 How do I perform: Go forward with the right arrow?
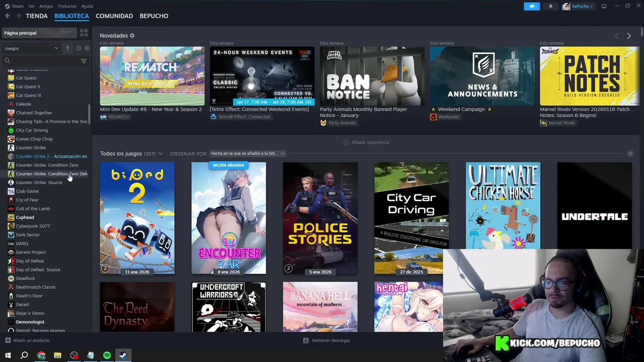pos(18,16)
